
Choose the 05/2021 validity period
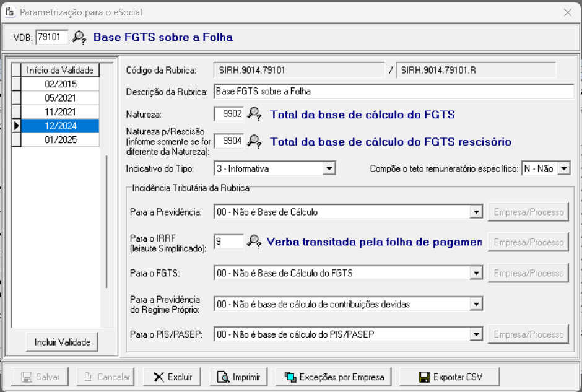[59, 98]
